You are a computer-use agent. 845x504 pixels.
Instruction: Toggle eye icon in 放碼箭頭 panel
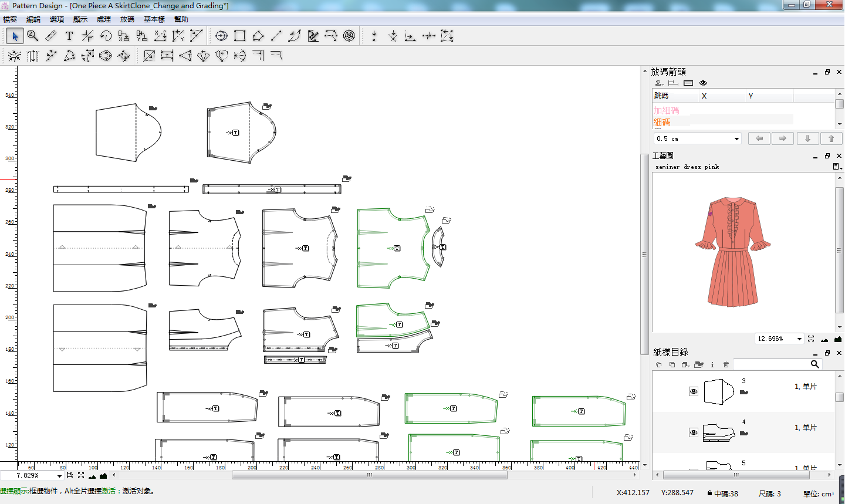tap(703, 83)
